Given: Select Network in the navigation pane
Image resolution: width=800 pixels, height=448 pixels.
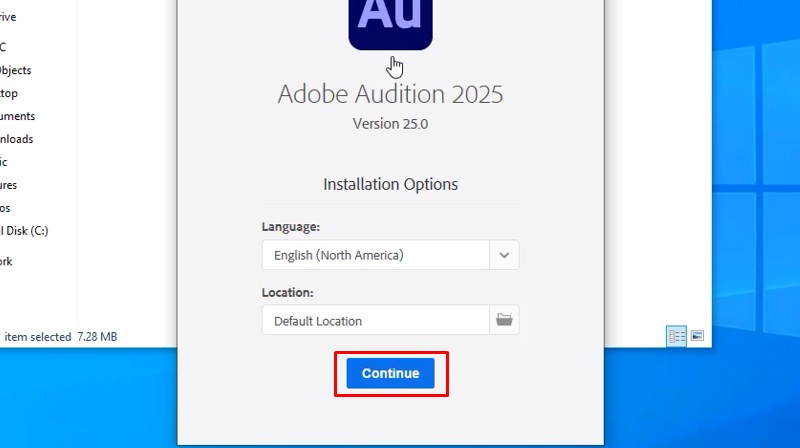Looking at the screenshot, I should [x=7, y=261].
